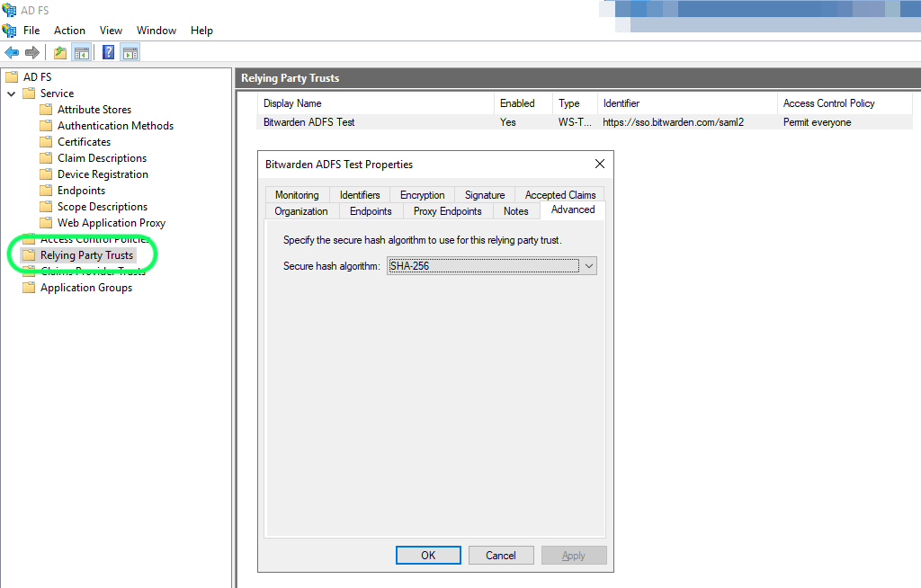Viewport: 921px width, 588px height.
Task: Select the AD FS root node label
Action: (37, 77)
